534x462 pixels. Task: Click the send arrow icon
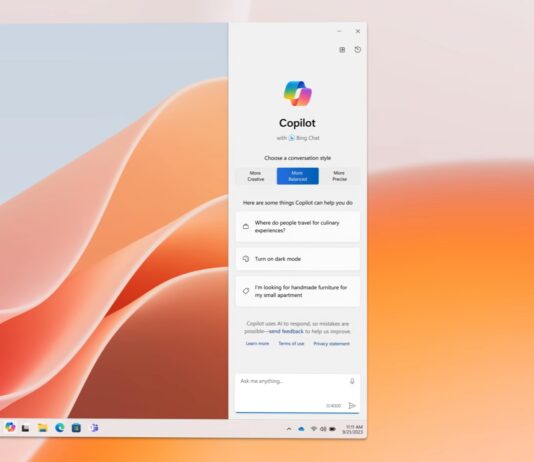[352, 405]
